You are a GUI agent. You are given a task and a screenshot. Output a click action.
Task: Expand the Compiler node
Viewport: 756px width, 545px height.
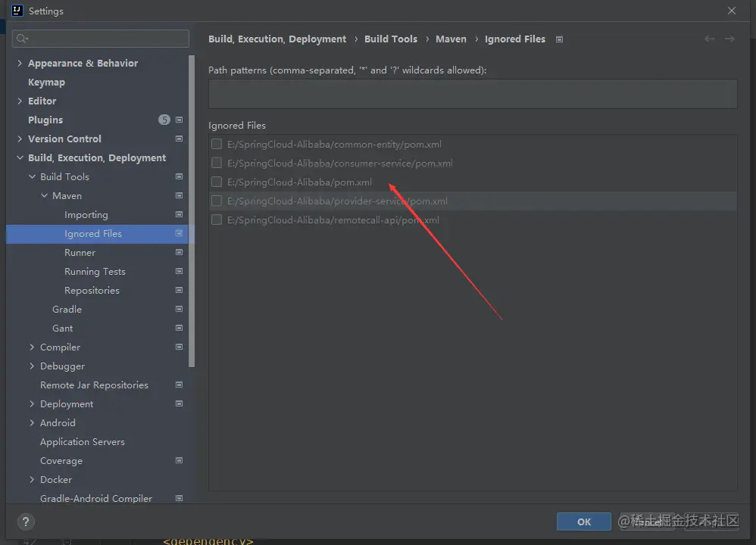[32, 347]
